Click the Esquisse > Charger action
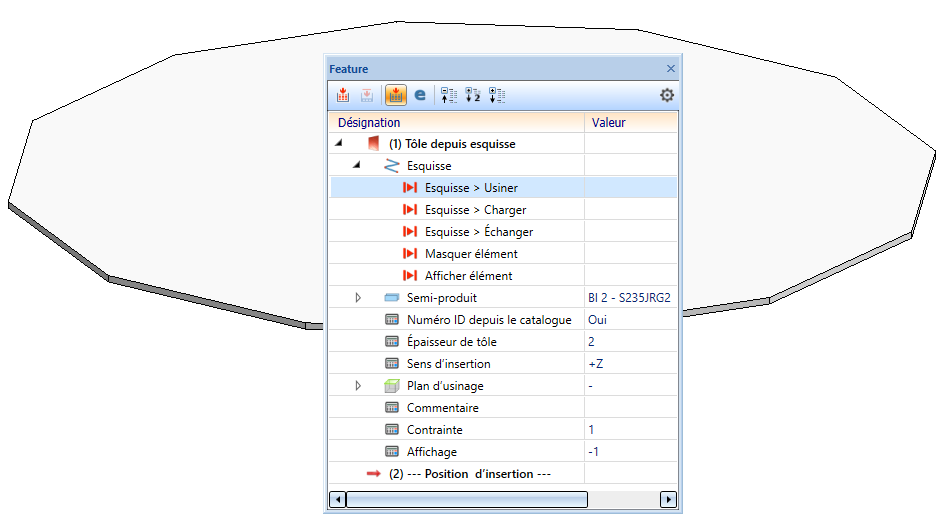This screenshot has height=515, width=942. pos(475,210)
